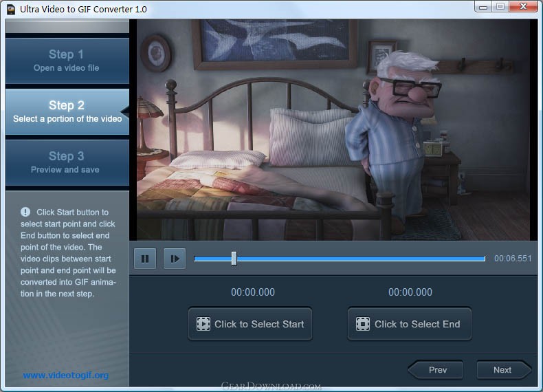The height and width of the screenshot is (392, 543).
Task: Proceed with the Next button
Action: [505, 370]
